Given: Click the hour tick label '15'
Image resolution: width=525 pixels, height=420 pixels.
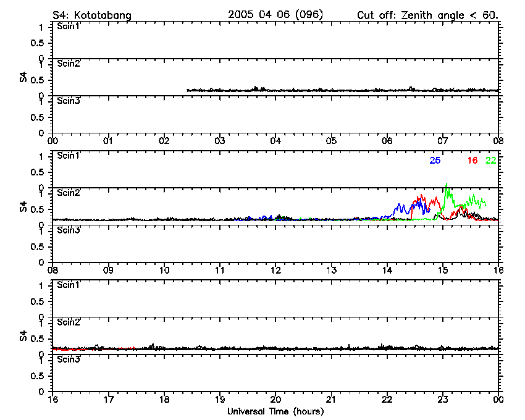Looking at the screenshot, I should tap(443, 271).
